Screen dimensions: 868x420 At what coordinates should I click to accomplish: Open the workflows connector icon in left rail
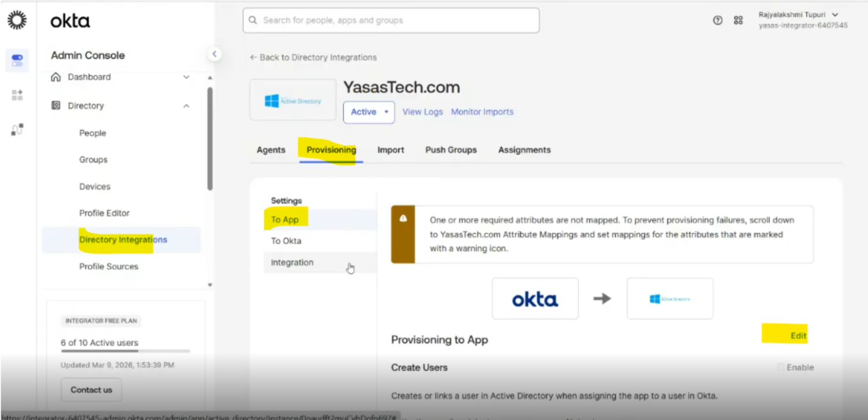pos(17,130)
